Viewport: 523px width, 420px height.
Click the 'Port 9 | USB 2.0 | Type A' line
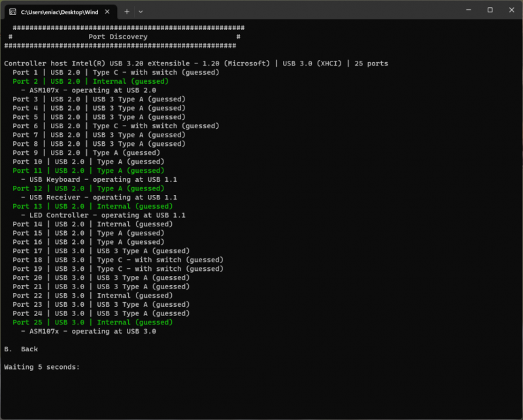coord(86,153)
